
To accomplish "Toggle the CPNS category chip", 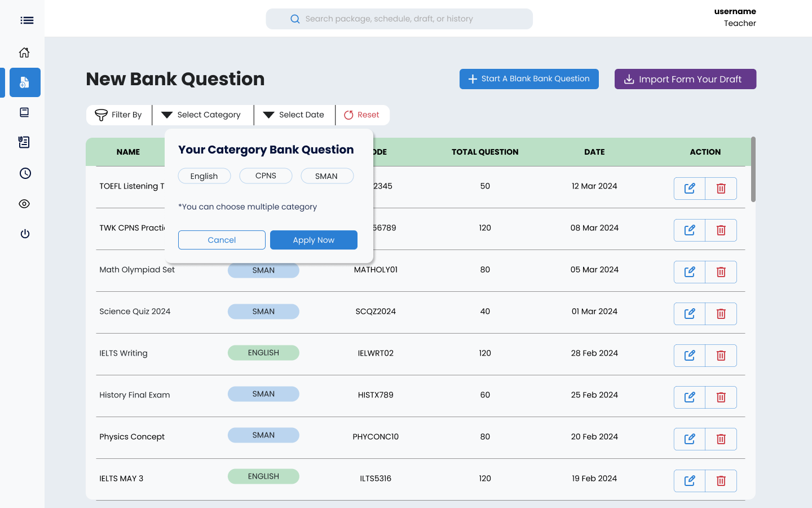I will coord(266,176).
